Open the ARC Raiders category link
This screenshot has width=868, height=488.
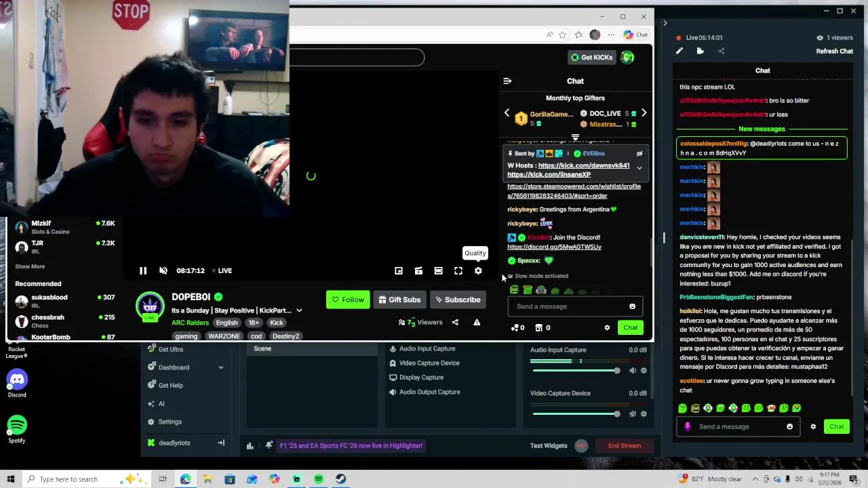coord(190,323)
